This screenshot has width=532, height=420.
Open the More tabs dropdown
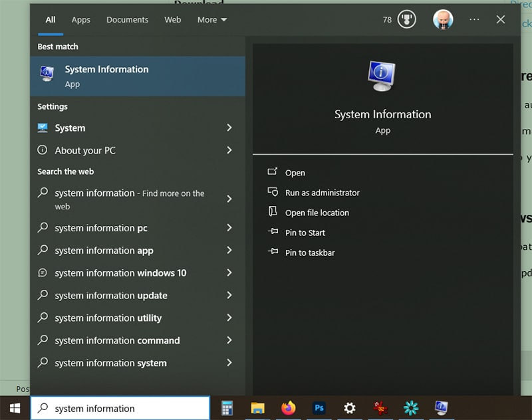tap(211, 20)
